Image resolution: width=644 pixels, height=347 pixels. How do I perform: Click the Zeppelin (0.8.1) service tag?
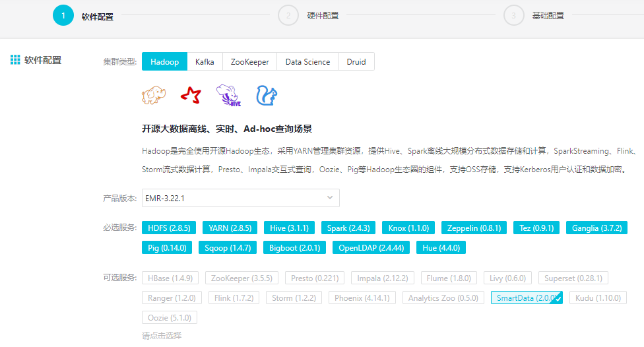pos(474,228)
